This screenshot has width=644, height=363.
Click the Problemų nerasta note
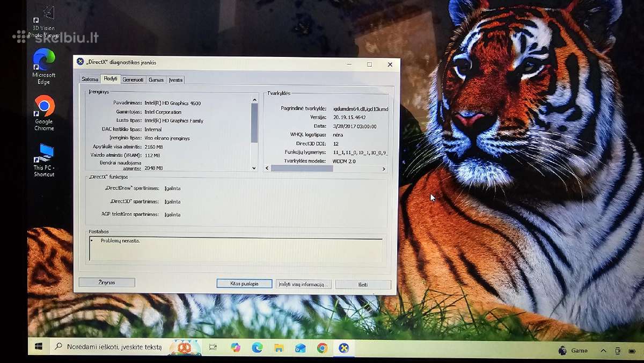click(x=120, y=241)
